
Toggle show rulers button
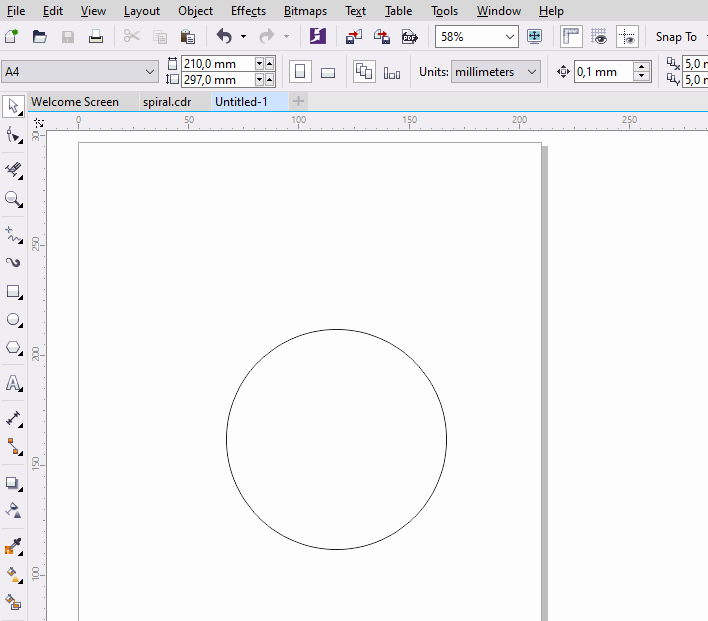tap(571, 37)
